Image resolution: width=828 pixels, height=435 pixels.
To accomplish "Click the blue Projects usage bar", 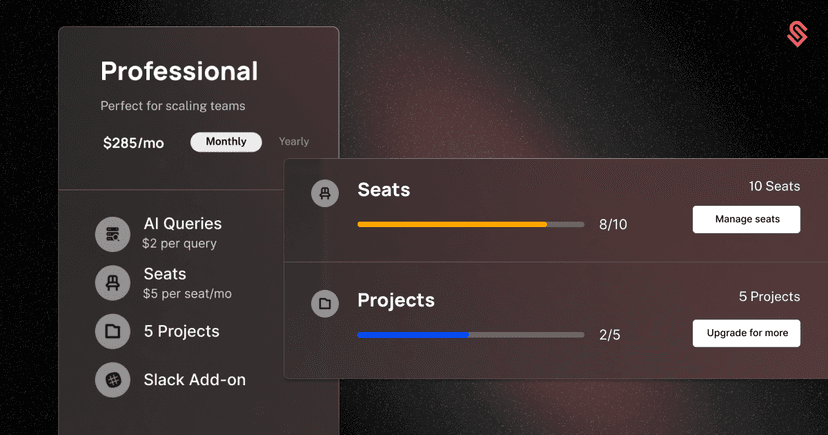I will click(413, 335).
